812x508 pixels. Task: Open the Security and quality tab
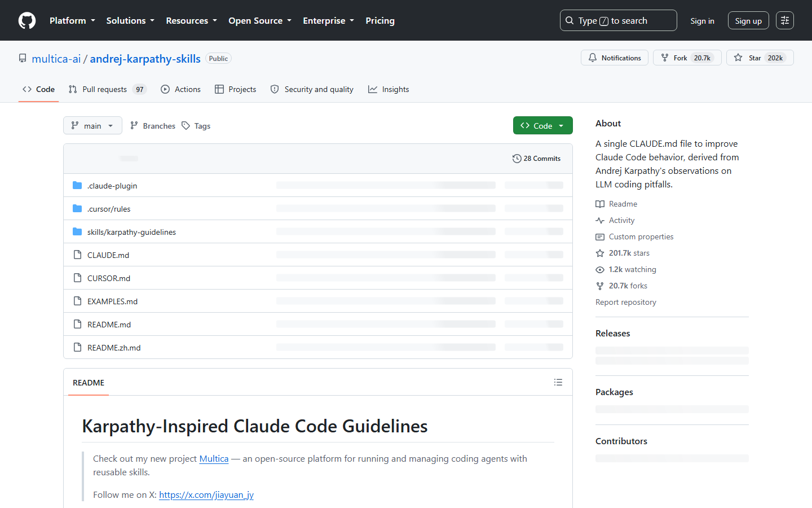click(x=312, y=89)
